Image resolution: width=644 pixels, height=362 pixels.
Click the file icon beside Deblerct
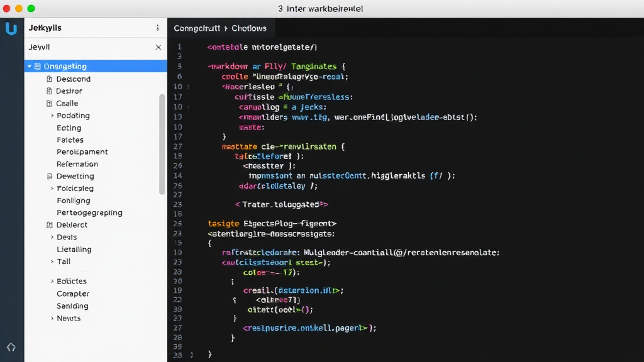tap(50, 224)
